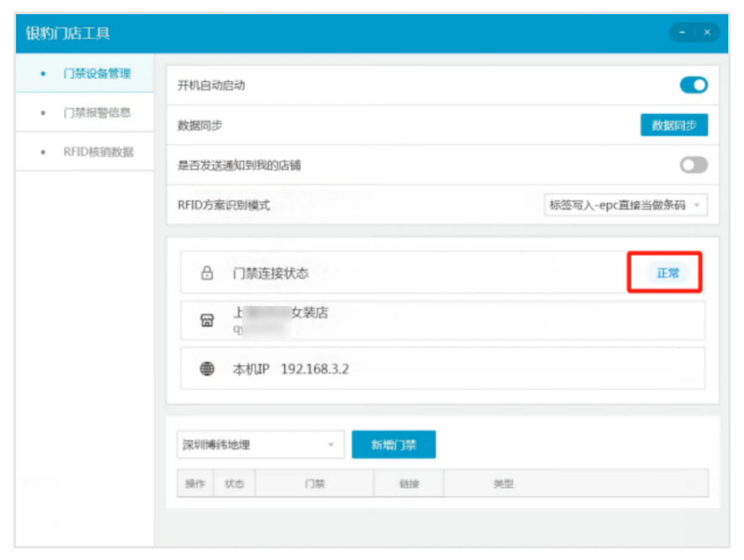744x560 pixels.
Task: Click the globe icon beside 本机IP
Action: [x=207, y=369]
